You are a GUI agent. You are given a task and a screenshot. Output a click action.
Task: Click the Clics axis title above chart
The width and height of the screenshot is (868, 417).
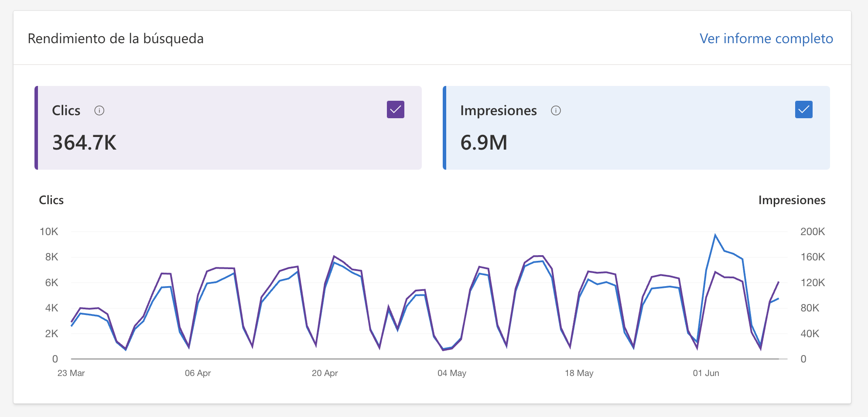point(51,200)
